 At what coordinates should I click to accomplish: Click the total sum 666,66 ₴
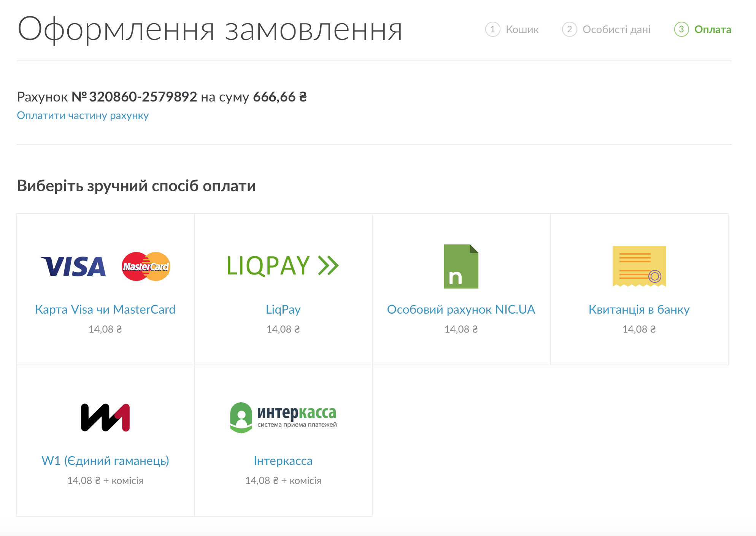[280, 97]
